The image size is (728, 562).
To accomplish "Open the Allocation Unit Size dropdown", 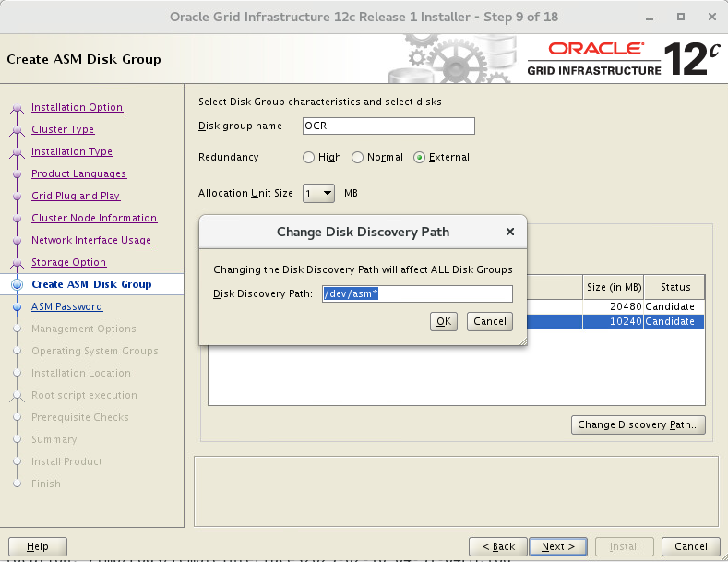I will pos(318,193).
